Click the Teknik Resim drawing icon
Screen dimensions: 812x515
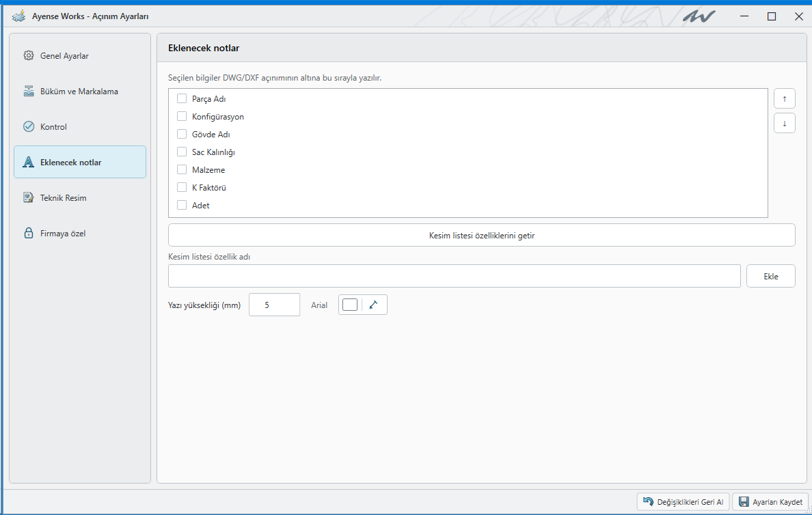[x=29, y=197]
